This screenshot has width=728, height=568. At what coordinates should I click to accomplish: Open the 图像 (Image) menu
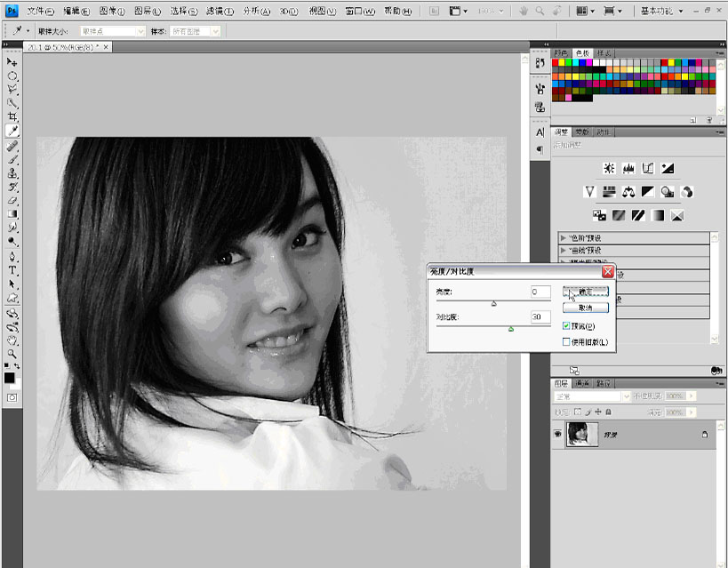pos(112,12)
